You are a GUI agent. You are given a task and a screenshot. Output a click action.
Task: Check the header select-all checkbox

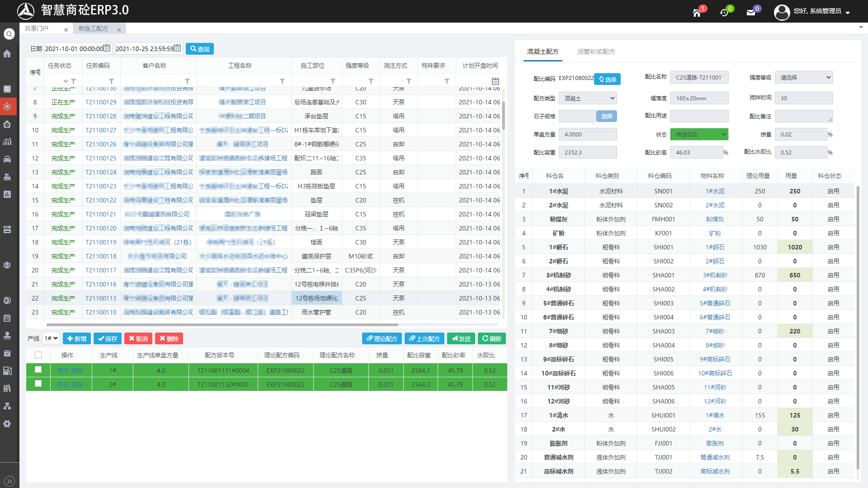pos(38,355)
